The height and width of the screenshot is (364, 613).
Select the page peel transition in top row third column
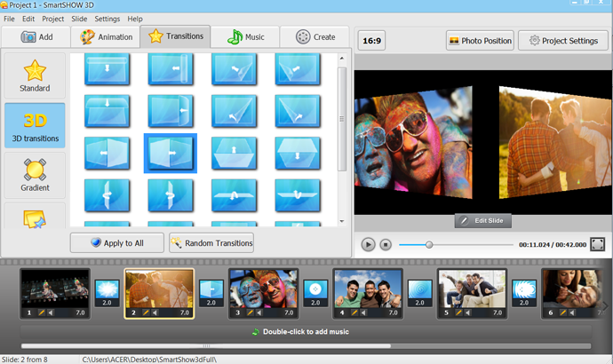[x=234, y=69]
